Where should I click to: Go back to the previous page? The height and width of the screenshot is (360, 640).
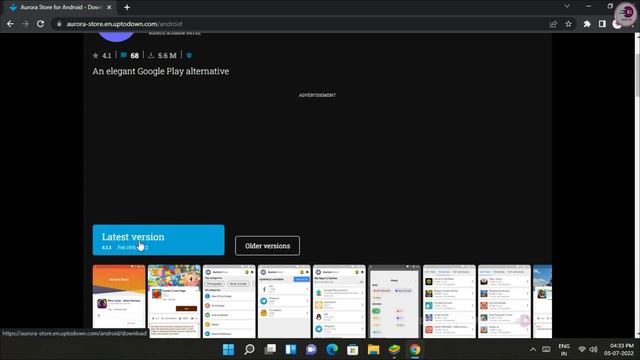[x=10, y=24]
